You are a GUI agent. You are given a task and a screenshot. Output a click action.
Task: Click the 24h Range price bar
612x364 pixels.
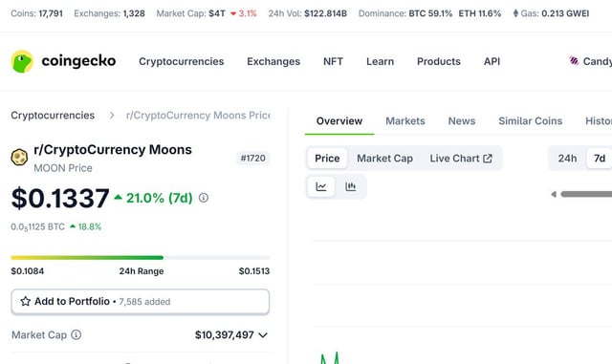click(x=141, y=258)
